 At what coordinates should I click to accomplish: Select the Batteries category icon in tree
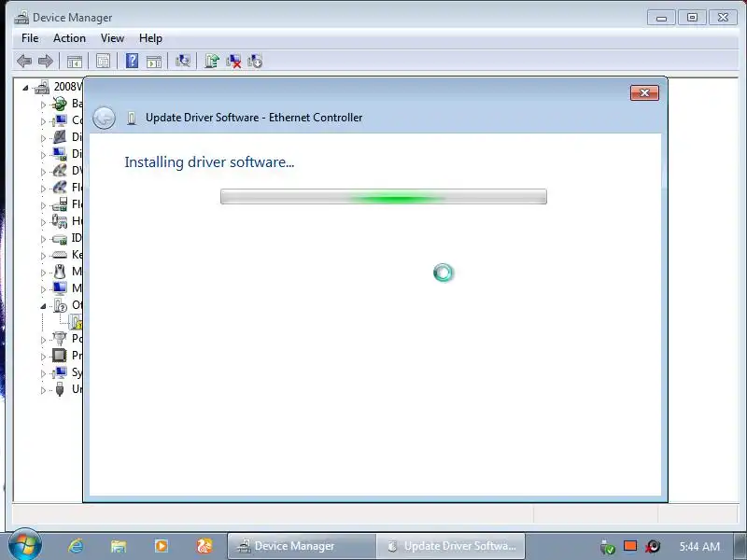(60, 104)
